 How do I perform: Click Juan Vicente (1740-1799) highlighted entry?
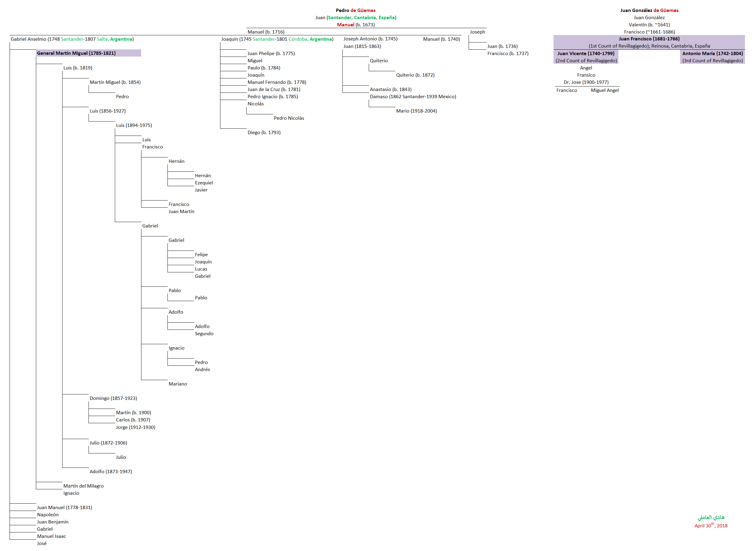pyautogui.click(x=586, y=53)
